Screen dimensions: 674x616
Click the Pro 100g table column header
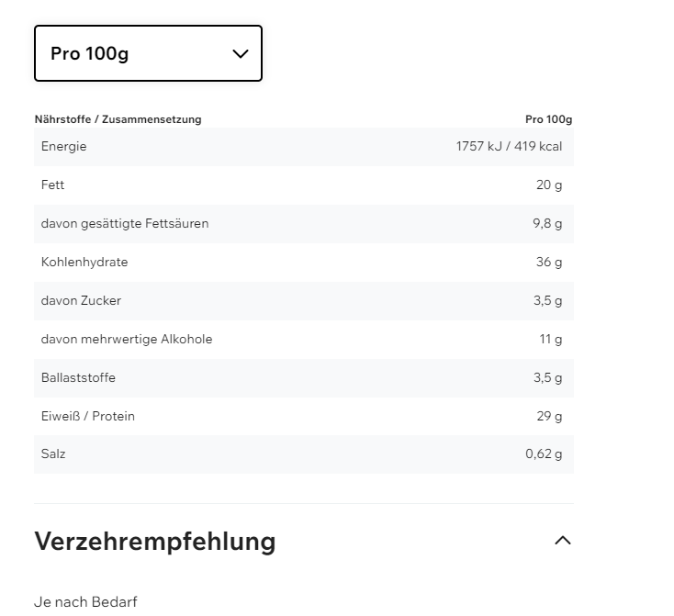point(548,119)
